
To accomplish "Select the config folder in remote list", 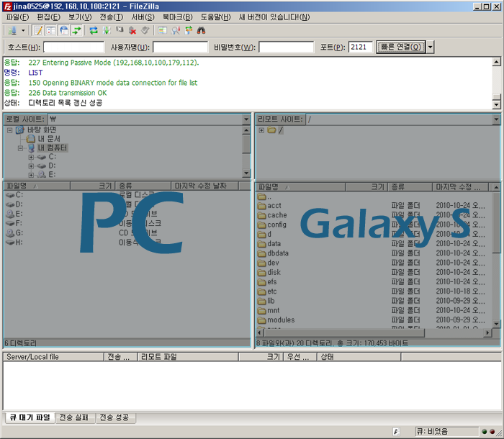I will (x=276, y=225).
